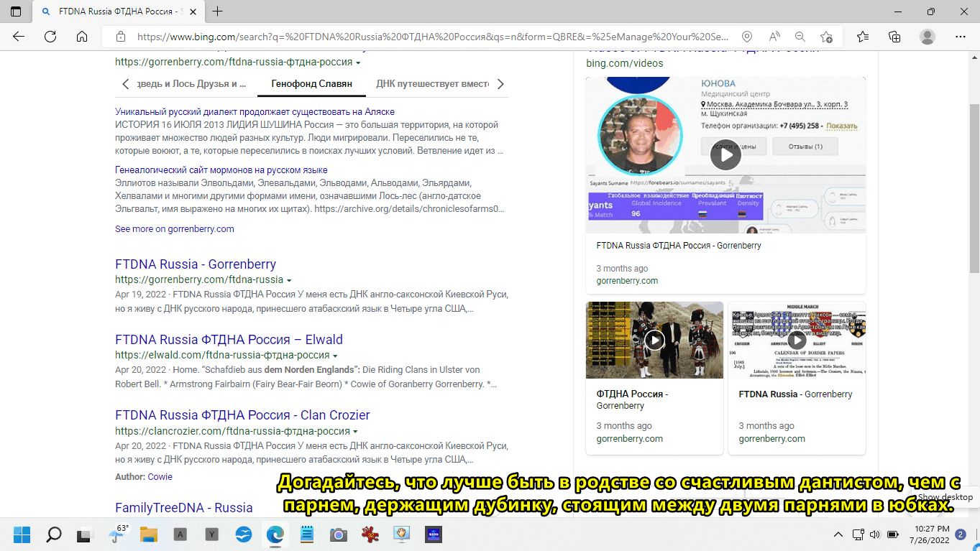Open the red puzzle-piece app on taskbar
980x551 pixels.
click(x=370, y=534)
